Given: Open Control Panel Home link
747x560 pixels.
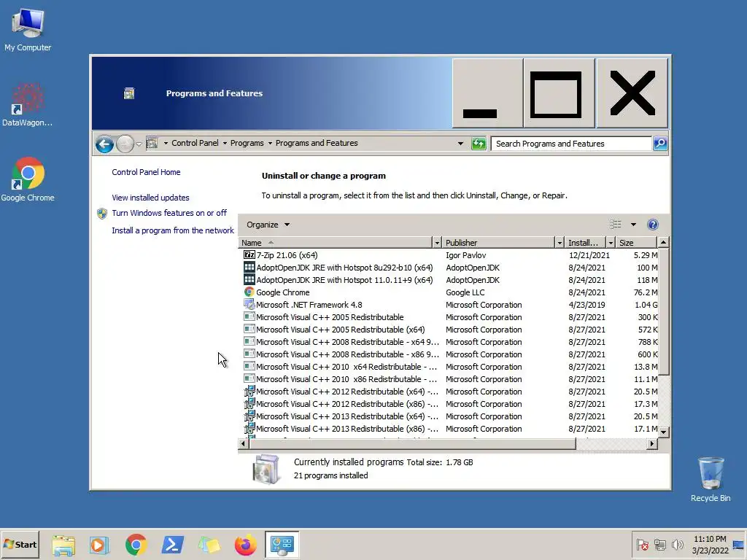Looking at the screenshot, I should pyautogui.click(x=146, y=172).
